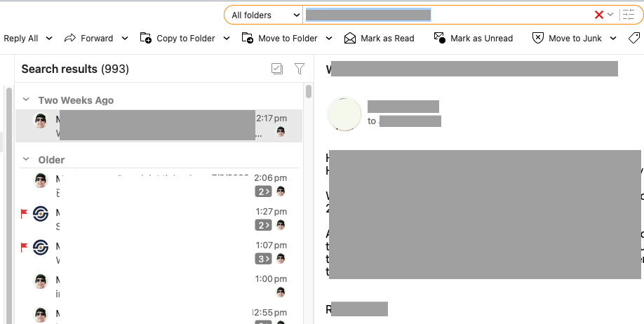Image resolution: width=644 pixels, height=324 pixels.
Task: Click Reply All in the toolbar
Action: tap(21, 39)
